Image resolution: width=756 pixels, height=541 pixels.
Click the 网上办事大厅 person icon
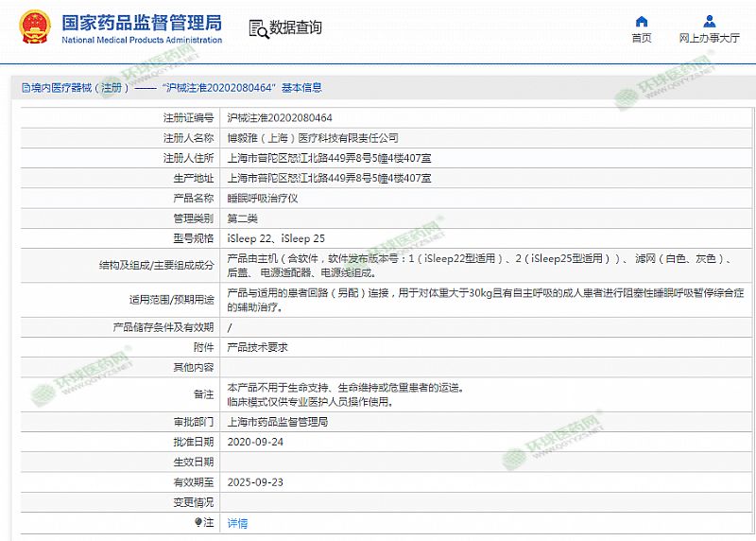(709, 22)
